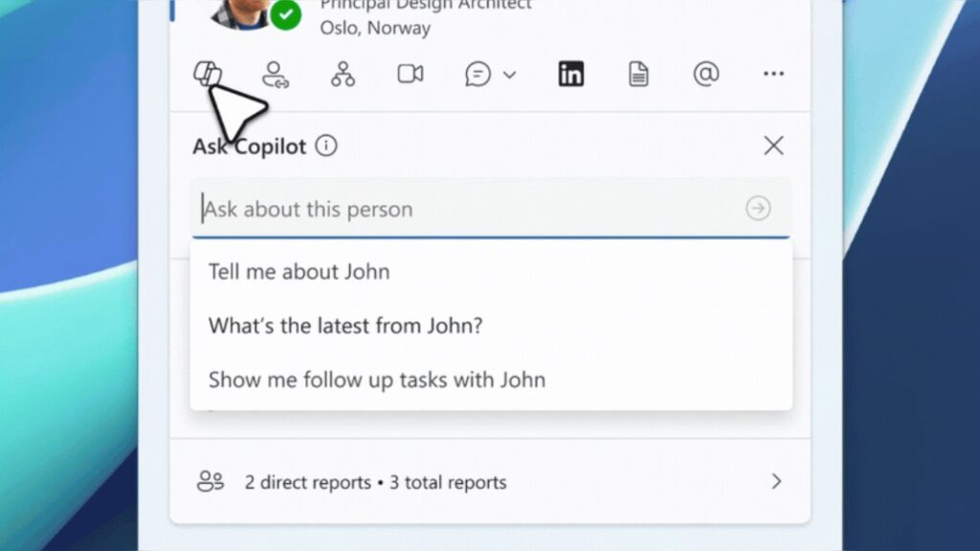Viewport: 980px width, 551px height.
Task: Click the @ mention icon
Action: click(x=705, y=74)
